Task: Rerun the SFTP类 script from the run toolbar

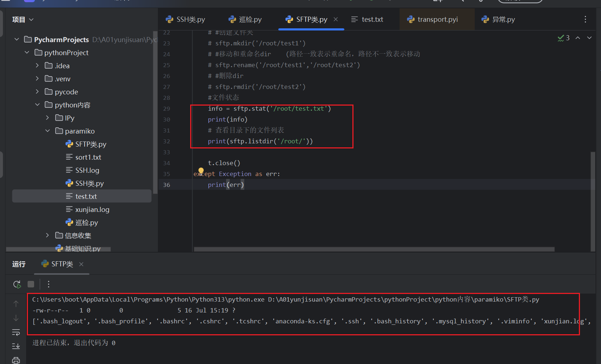Action: click(17, 284)
